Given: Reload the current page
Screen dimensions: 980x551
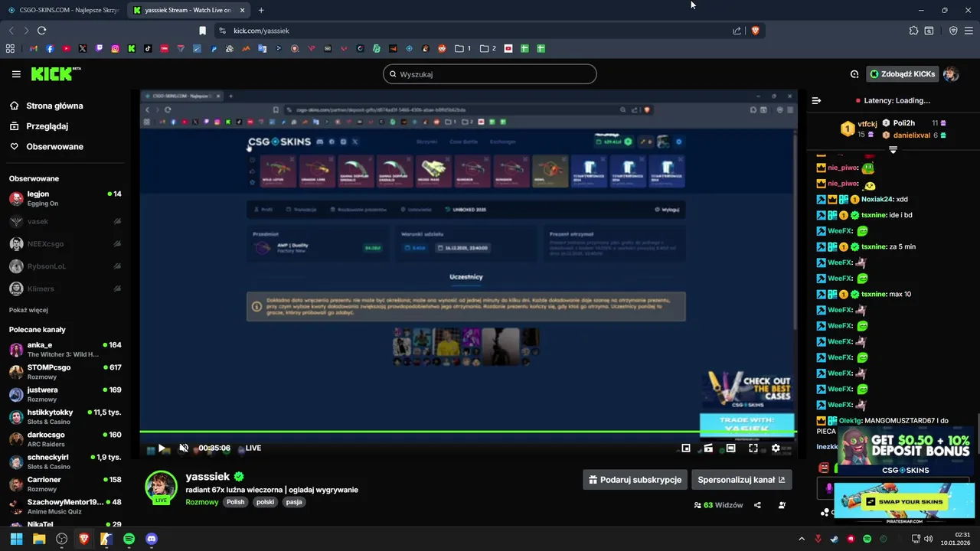Looking at the screenshot, I should pyautogui.click(x=41, y=31).
